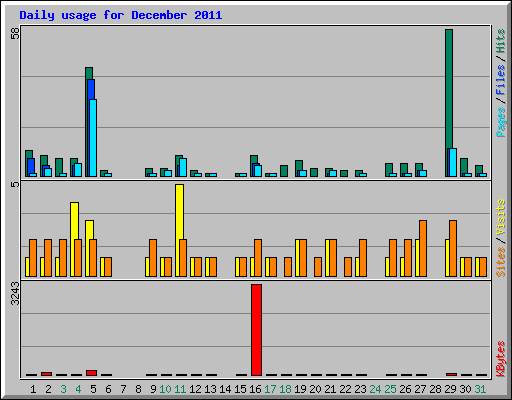512x400 pixels.
Task: Select the green Hits bar for day 30
Action: 464,166
